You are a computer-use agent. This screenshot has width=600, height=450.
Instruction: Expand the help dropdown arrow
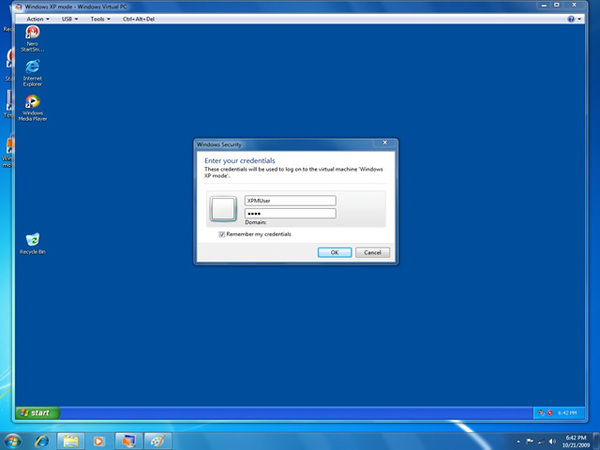(x=579, y=19)
